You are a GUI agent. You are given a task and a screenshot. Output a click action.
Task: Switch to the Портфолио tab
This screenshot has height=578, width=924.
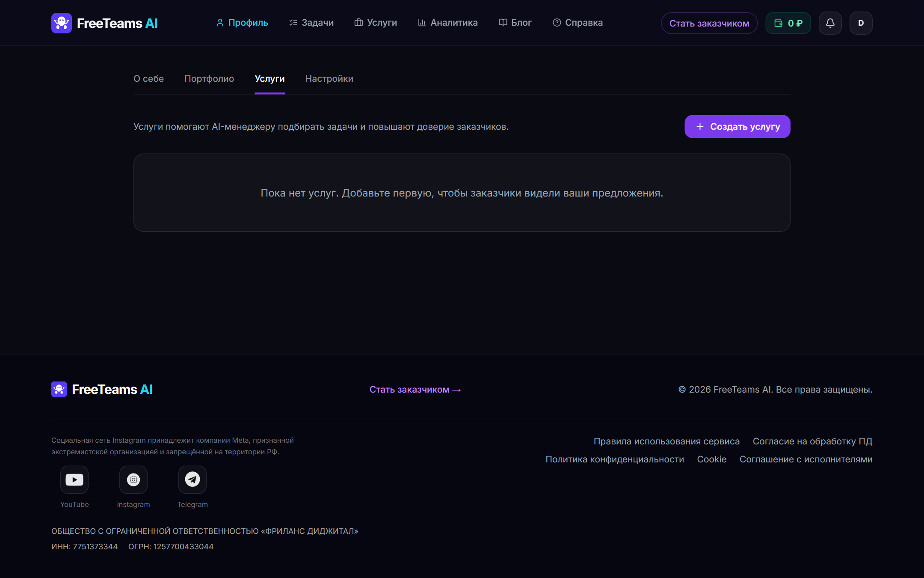[x=209, y=79]
